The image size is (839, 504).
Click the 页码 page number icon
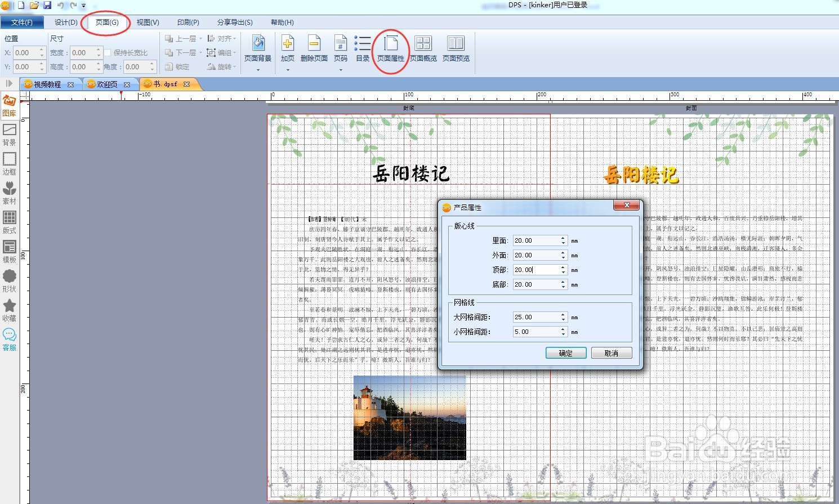341,43
